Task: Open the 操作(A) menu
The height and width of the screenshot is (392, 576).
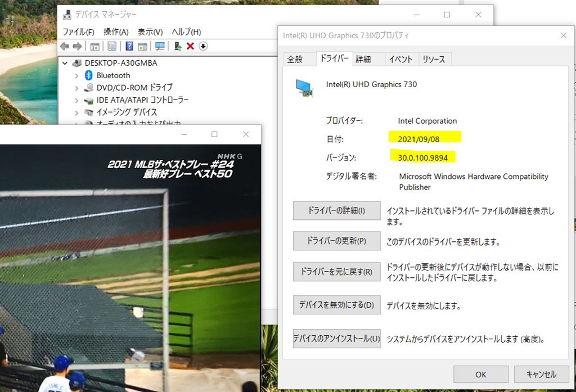Action: pos(116,32)
